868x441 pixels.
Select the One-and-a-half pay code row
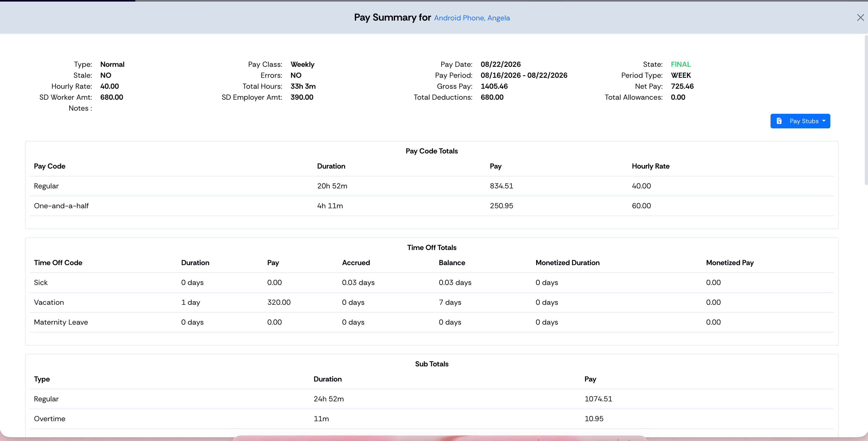tap(432, 206)
